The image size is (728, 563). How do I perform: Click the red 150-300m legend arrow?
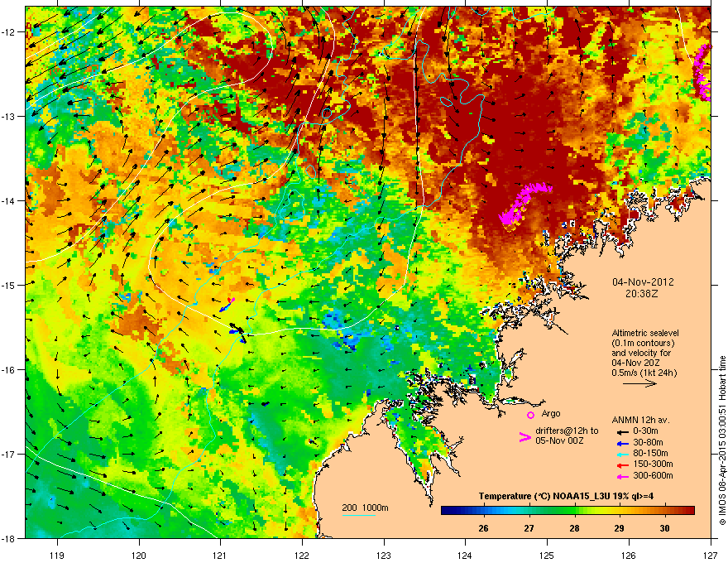623,464
